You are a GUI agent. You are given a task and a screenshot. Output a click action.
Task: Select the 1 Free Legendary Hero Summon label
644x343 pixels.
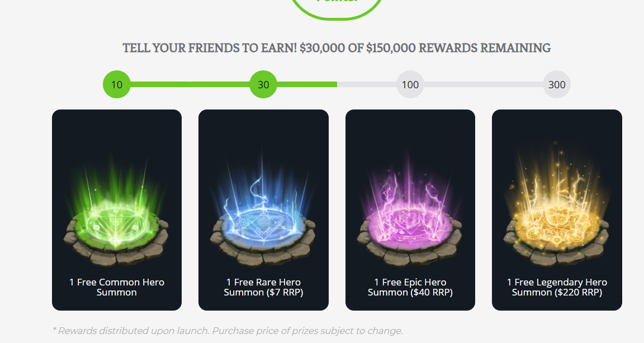(x=557, y=287)
